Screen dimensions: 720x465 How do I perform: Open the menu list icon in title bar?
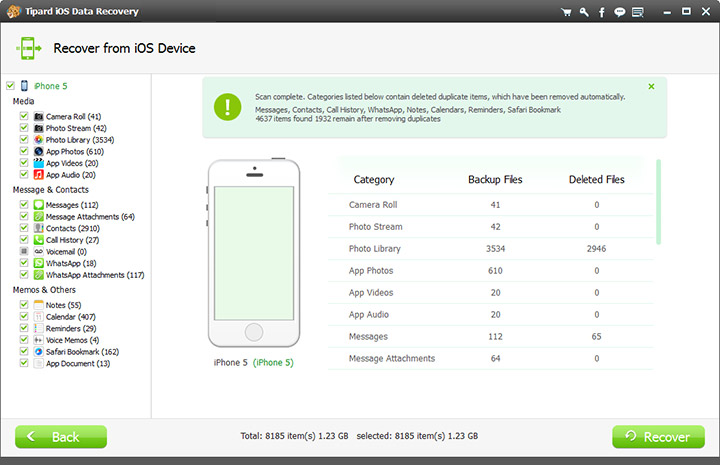pos(637,12)
